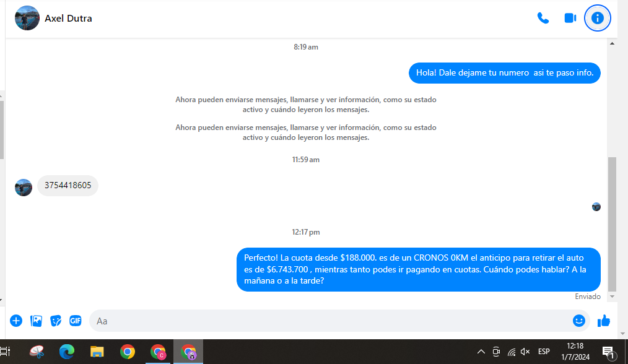Open File Explorer from the taskbar

[x=97, y=352]
